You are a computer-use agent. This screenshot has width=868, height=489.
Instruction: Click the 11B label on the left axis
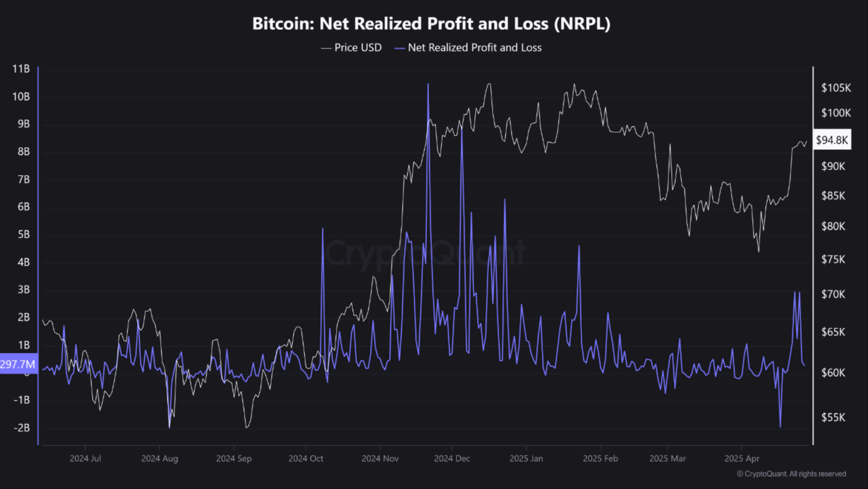(21, 69)
